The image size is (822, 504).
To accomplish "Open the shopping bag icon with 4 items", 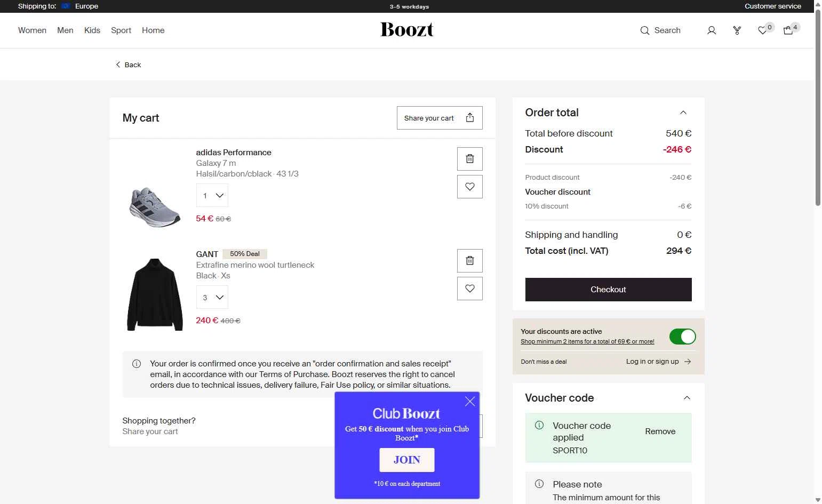I will click(788, 30).
